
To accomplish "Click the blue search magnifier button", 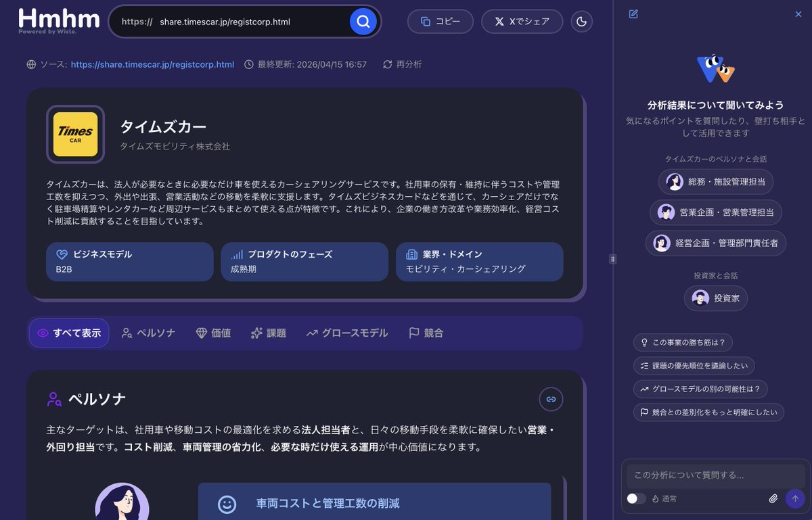I will (x=363, y=22).
